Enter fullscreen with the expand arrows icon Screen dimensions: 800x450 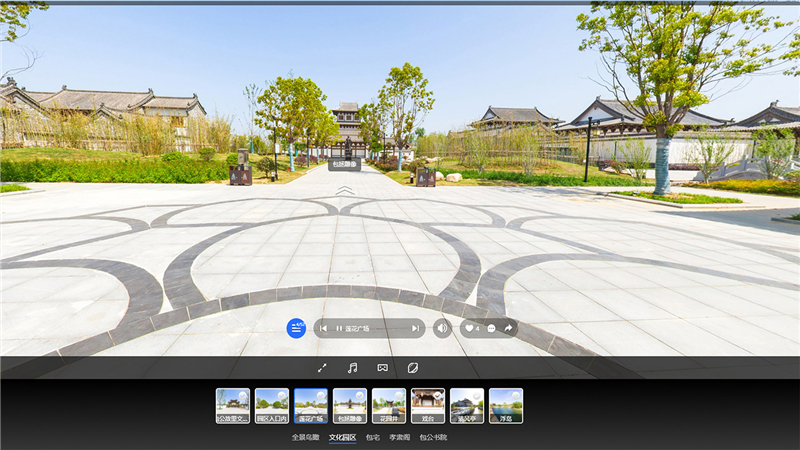(322, 368)
